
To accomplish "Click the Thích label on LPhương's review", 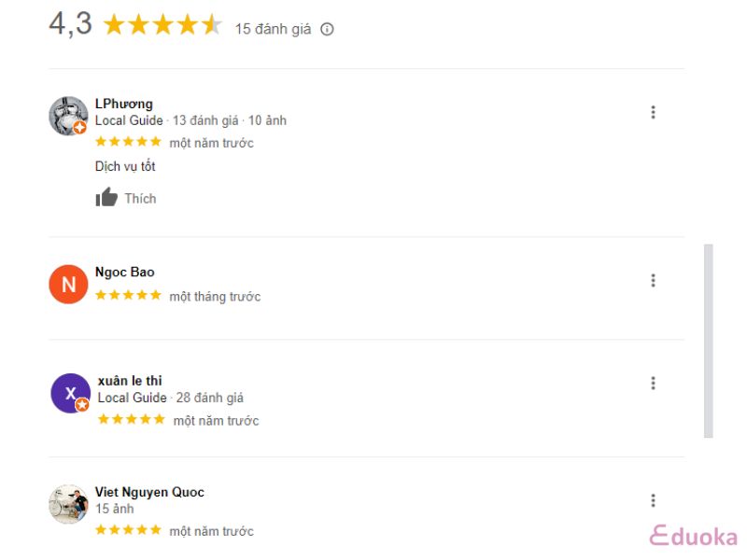I will pos(141,199).
